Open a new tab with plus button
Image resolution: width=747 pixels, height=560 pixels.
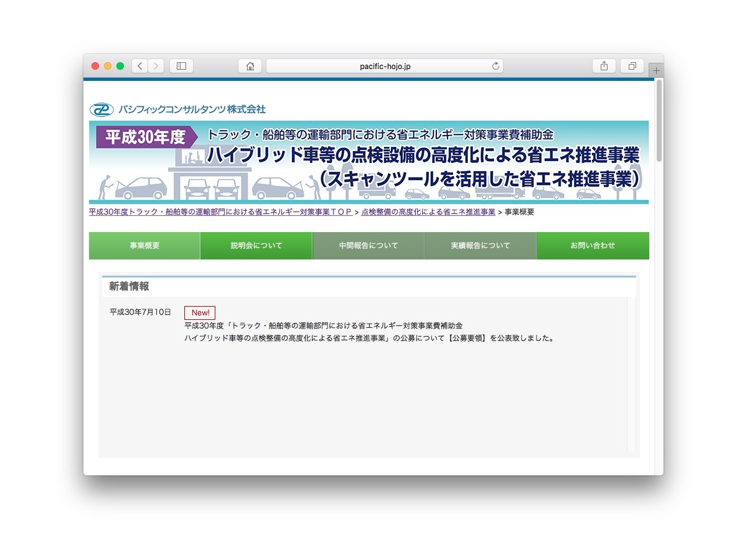(x=656, y=71)
